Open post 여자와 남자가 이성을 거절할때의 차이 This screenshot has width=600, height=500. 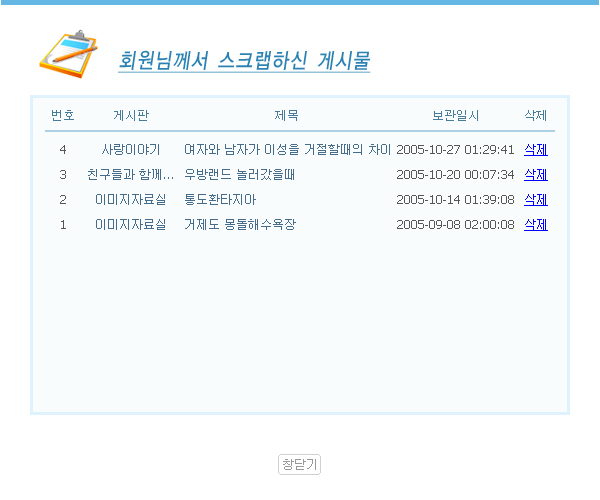tap(287, 150)
